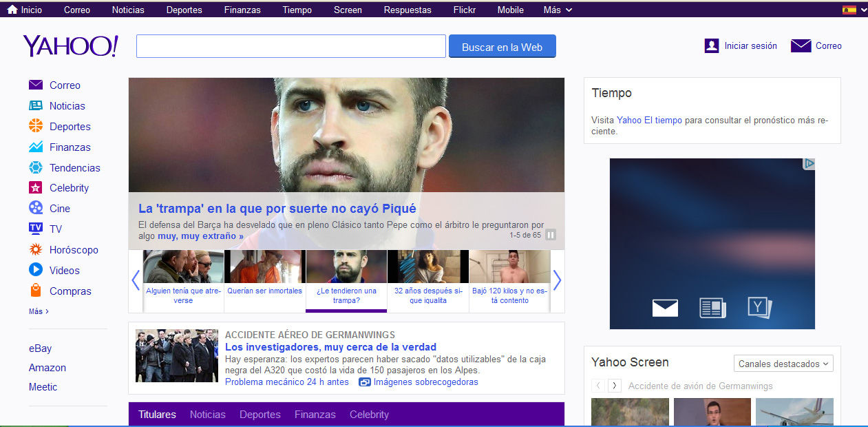Open Los investigadores, muy cerca de la verdad

tap(330, 347)
